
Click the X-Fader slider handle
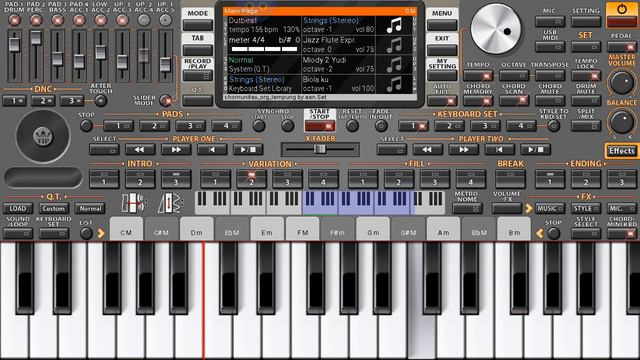(320, 149)
